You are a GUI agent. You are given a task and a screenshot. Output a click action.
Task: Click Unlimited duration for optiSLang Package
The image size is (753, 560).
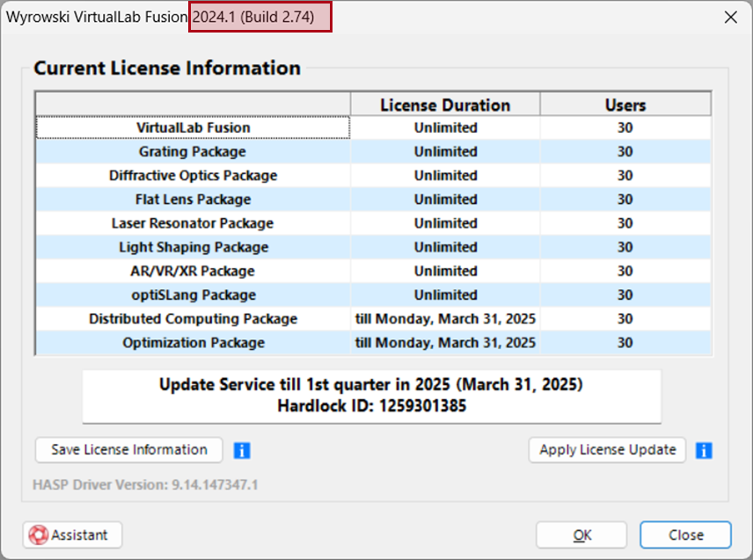click(x=445, y=295)
